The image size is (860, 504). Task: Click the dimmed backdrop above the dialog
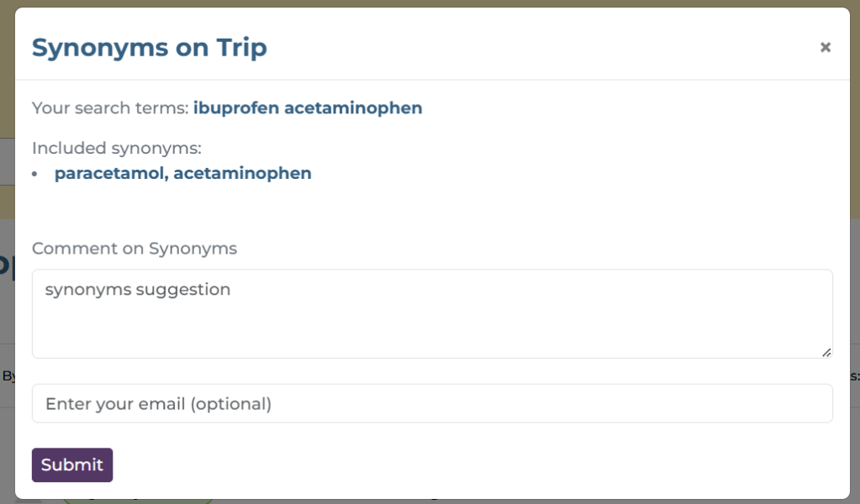tap(420, 3)
